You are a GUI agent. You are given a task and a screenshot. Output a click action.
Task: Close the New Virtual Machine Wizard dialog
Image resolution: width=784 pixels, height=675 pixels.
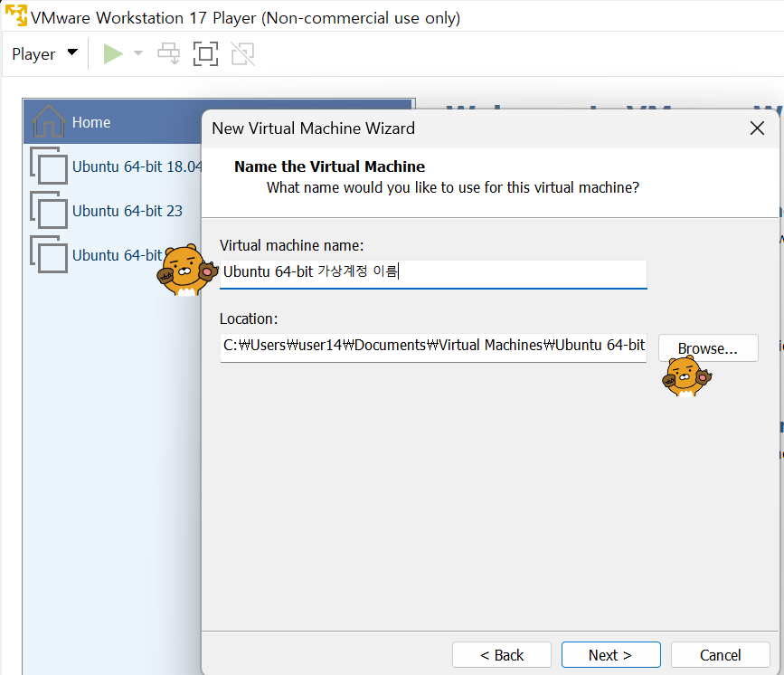pyautogui.click(x=757, y=128)
